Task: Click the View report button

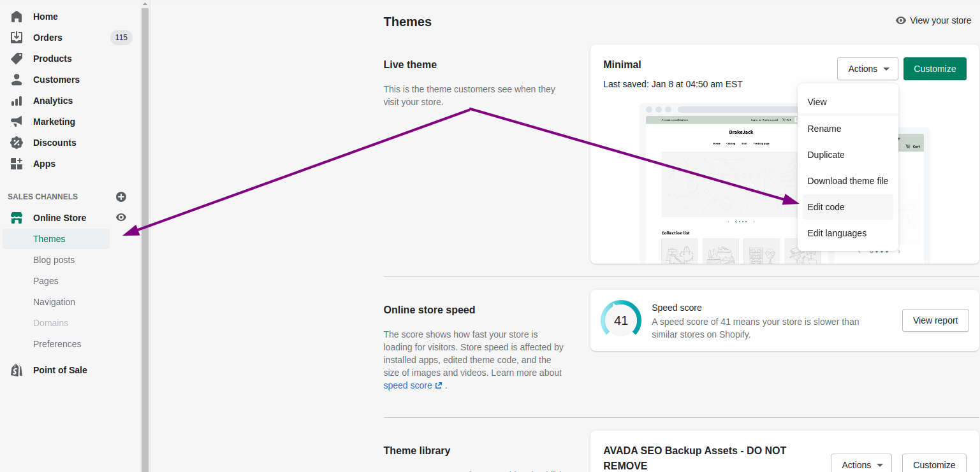Action: [x=935, y=320]
